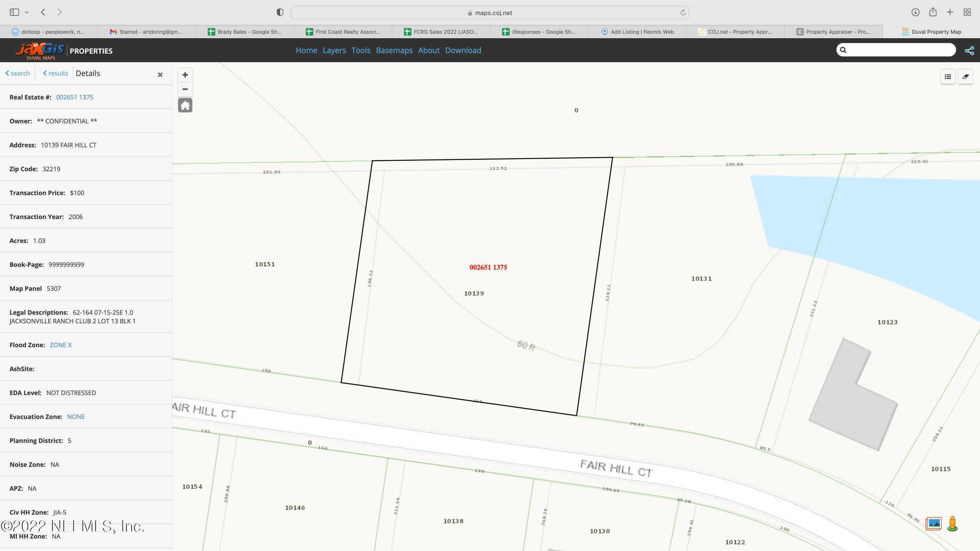Reload the page

pyautogui.click(x=682, y=12)
